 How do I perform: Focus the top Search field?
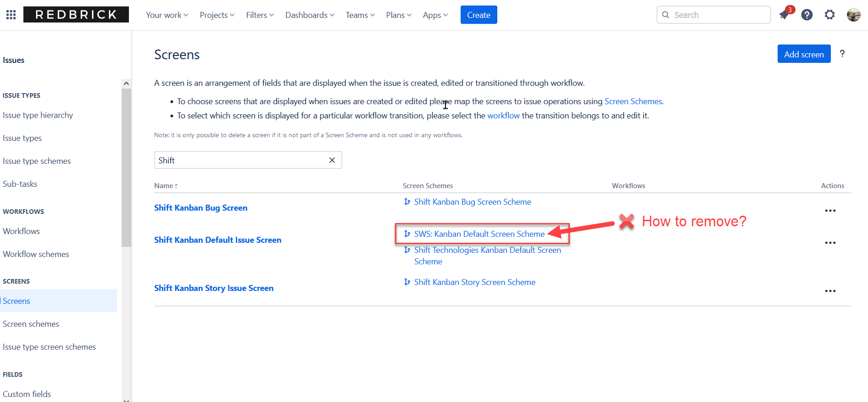click(713, 15)
